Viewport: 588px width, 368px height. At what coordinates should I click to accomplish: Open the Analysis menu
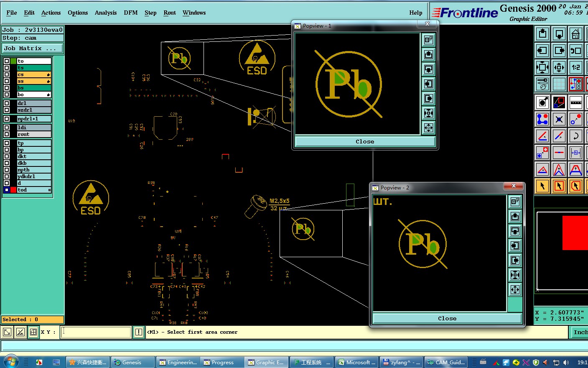click(x=106, y=13)
